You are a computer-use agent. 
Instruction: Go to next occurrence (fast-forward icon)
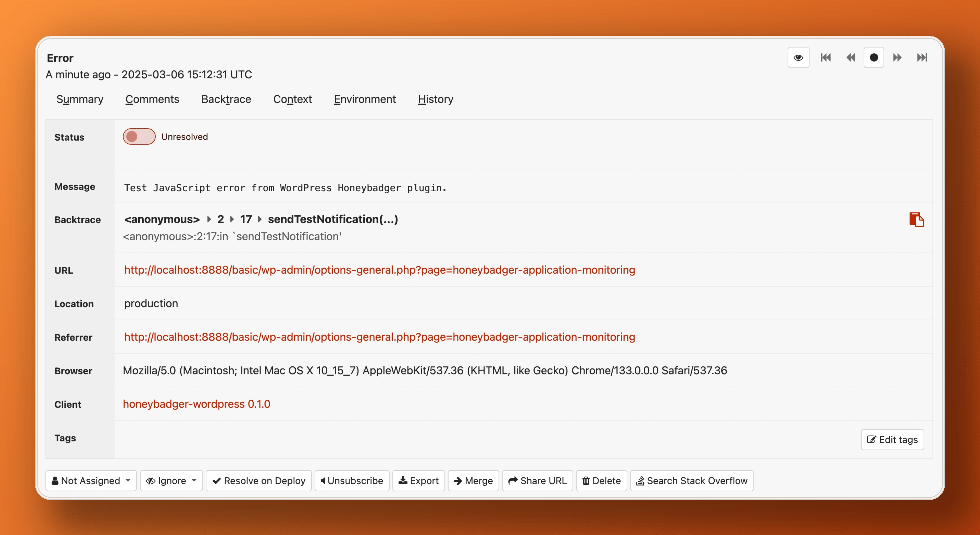point(897,57)
